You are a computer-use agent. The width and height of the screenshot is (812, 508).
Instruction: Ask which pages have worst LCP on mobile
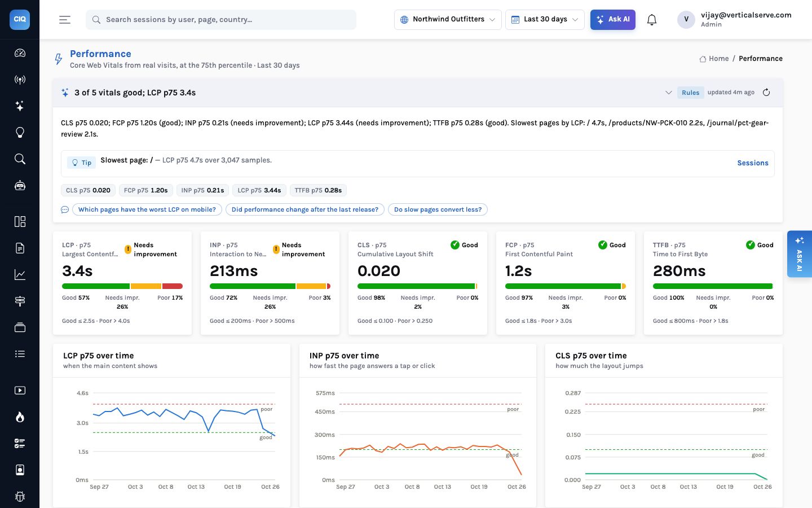pos(147,209)
